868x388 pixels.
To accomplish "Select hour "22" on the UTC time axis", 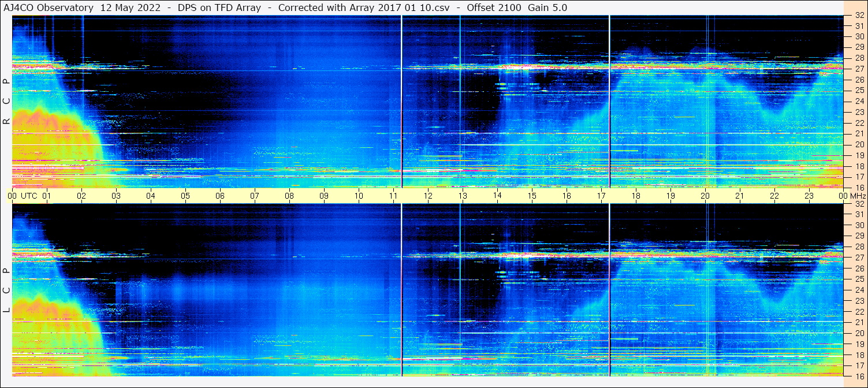I will click(x=774, y=196).
